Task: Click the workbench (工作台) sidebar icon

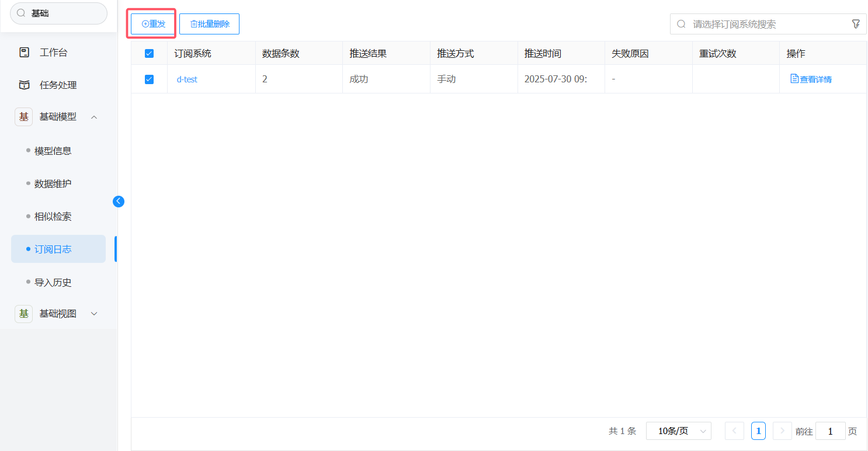Action: (24, 53)
